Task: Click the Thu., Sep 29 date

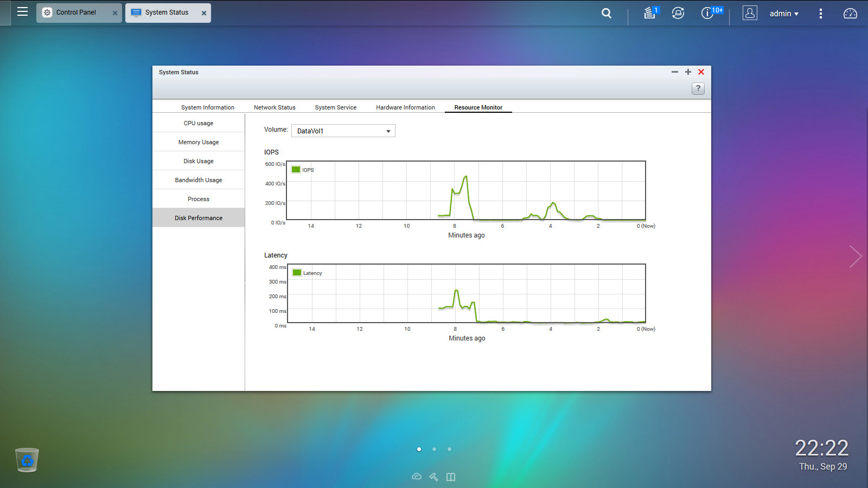Action: tap(823, 466)
